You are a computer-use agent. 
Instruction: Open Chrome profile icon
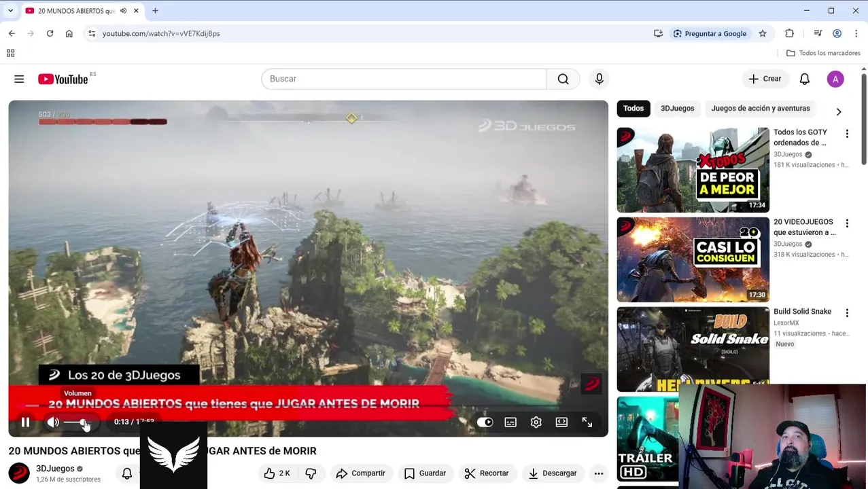pyautogui.click(x=837, y=33)
